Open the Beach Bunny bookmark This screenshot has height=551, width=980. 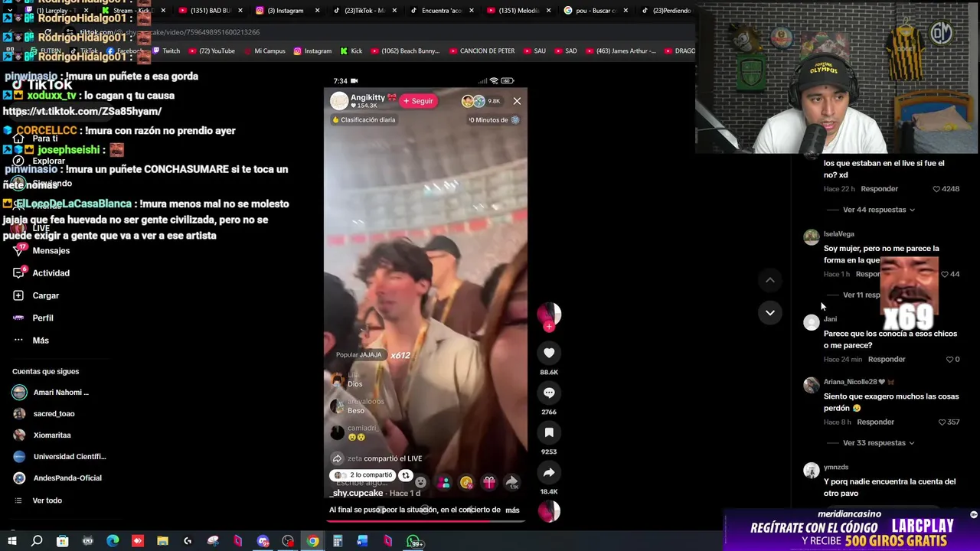pos(405,51)
